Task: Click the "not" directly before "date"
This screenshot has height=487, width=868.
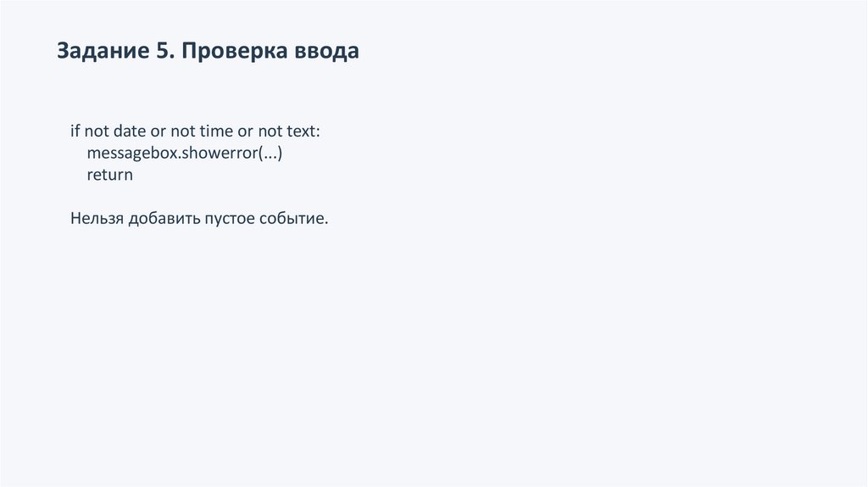Action: click(94, 132)
